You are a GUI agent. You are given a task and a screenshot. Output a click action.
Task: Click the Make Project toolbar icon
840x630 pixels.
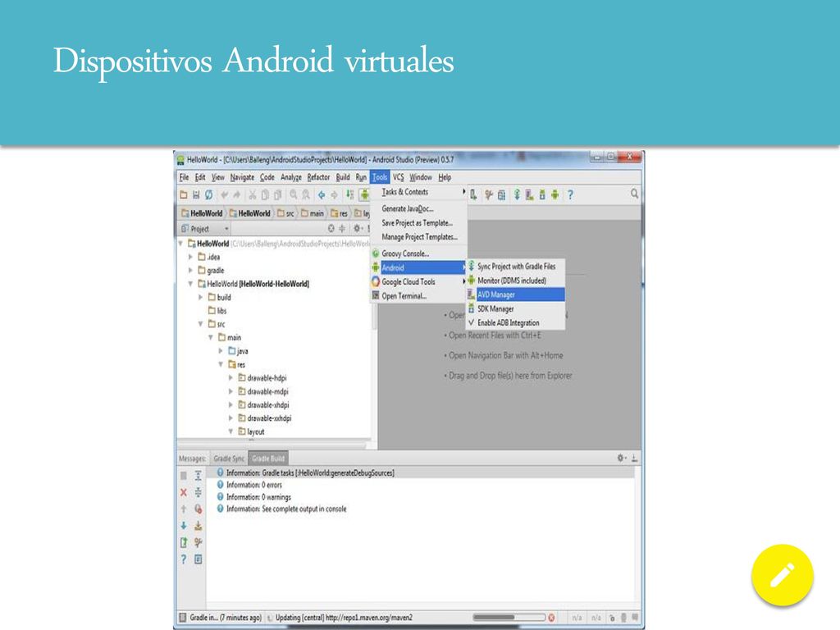point(349,195)
